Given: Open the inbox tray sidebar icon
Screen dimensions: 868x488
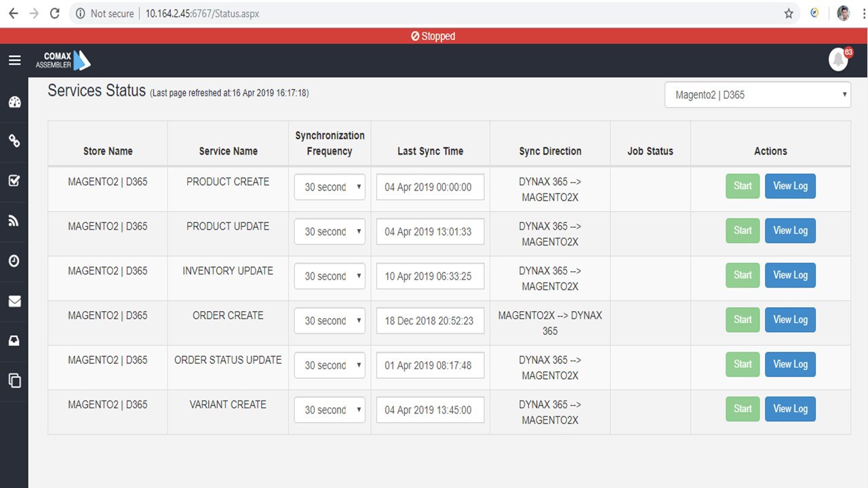Looking at the screenshot, I should pos(14,341).
